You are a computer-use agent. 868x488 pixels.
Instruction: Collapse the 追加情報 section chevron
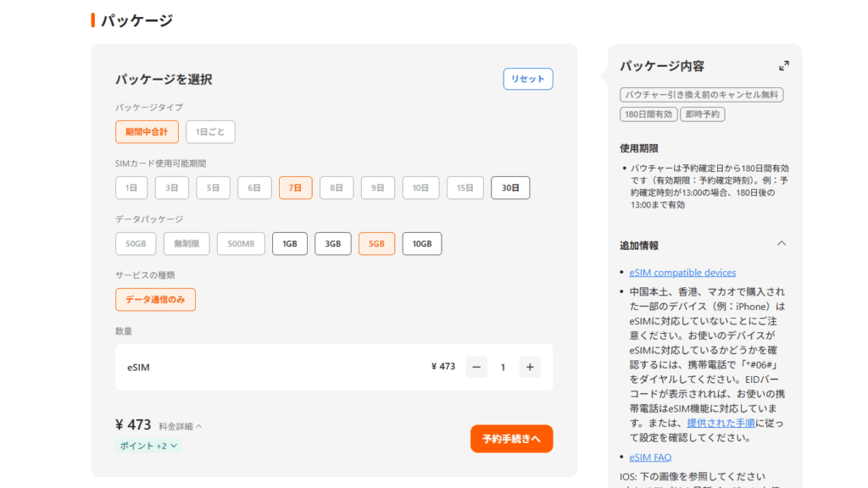coord(781,243)
